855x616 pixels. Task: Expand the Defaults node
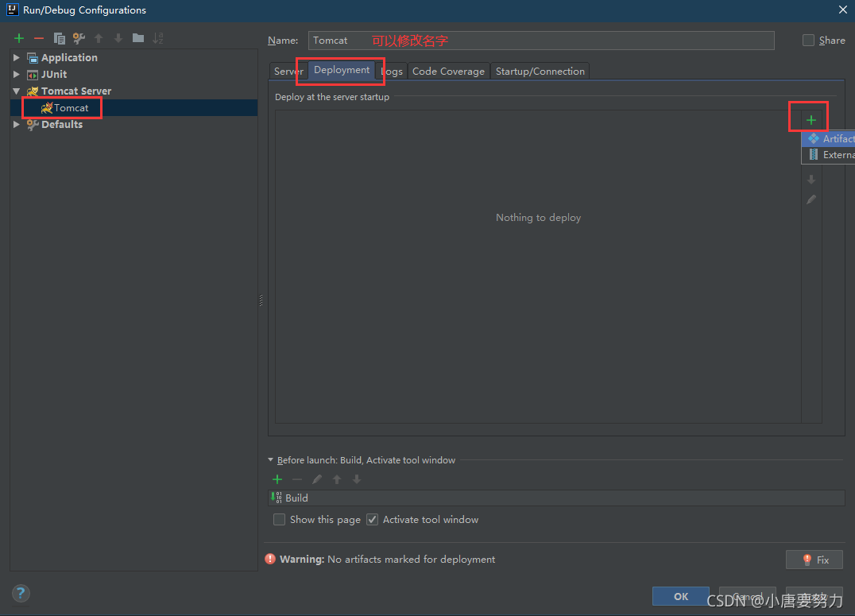coord(17,125)
